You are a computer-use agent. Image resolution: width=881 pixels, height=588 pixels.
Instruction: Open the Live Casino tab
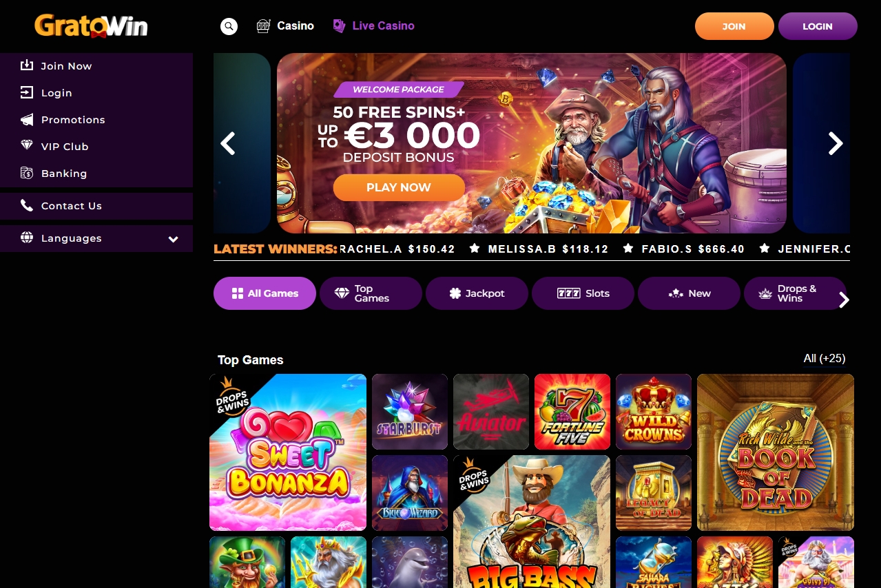pos(374,26)
